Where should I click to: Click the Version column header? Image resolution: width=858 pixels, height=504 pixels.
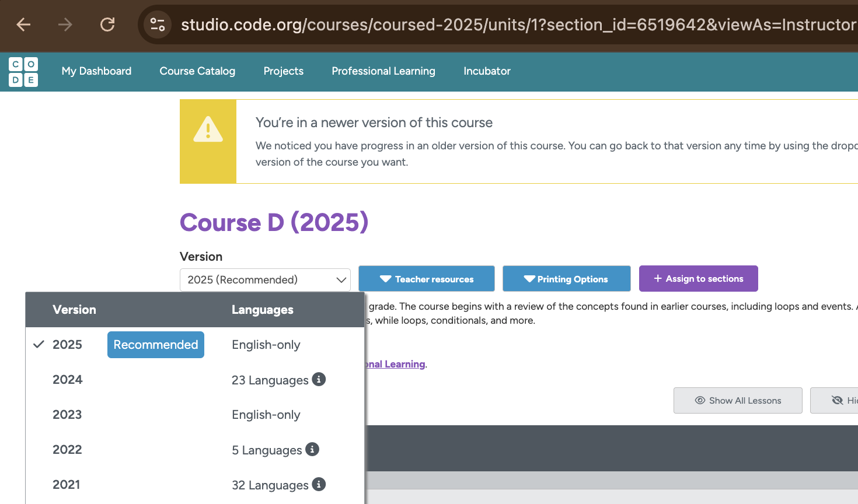(74, 310)
